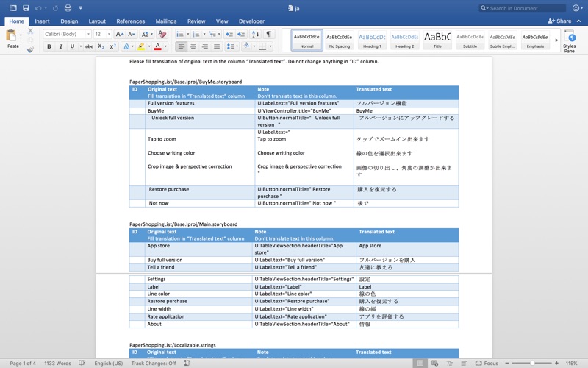
Task: Toggle Bold formatting
Action: tap(49, 46)
